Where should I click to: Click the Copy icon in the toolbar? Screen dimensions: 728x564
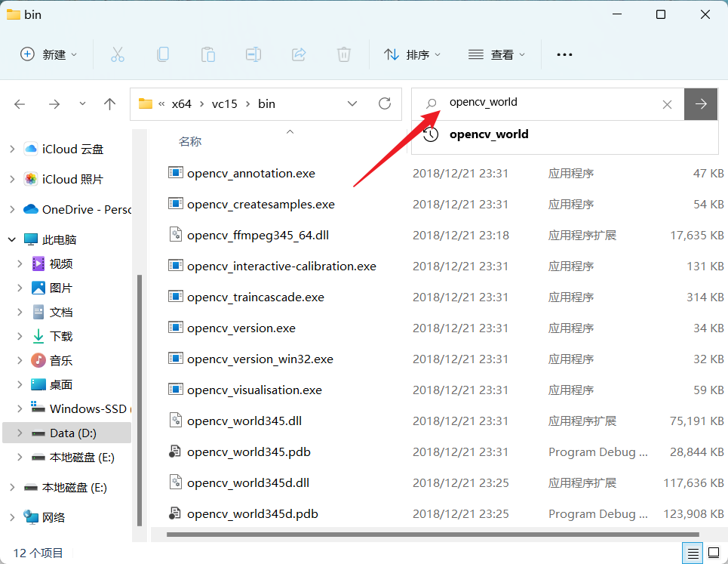[x=162, y=54]
